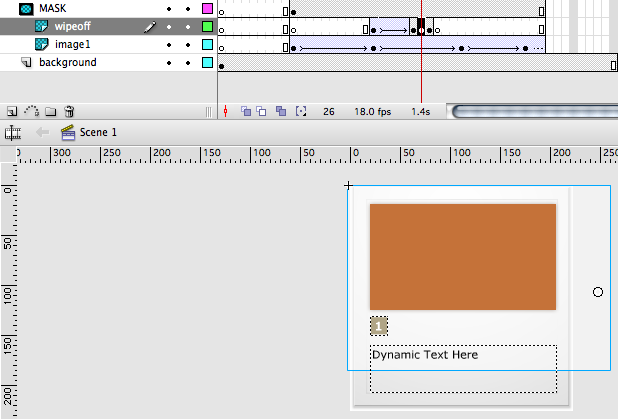Click the 18.0 fps frame rate
Viewport: 618px width, 419px height.
372,112
